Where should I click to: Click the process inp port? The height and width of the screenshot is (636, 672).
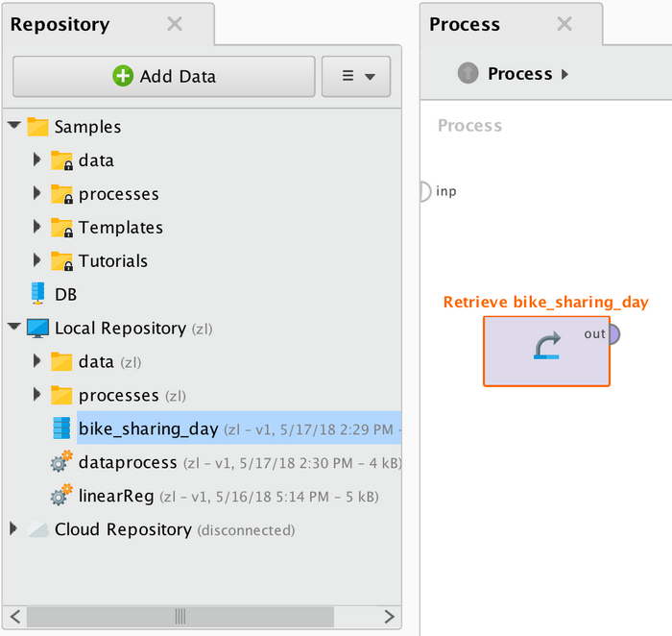click(423, 192)
